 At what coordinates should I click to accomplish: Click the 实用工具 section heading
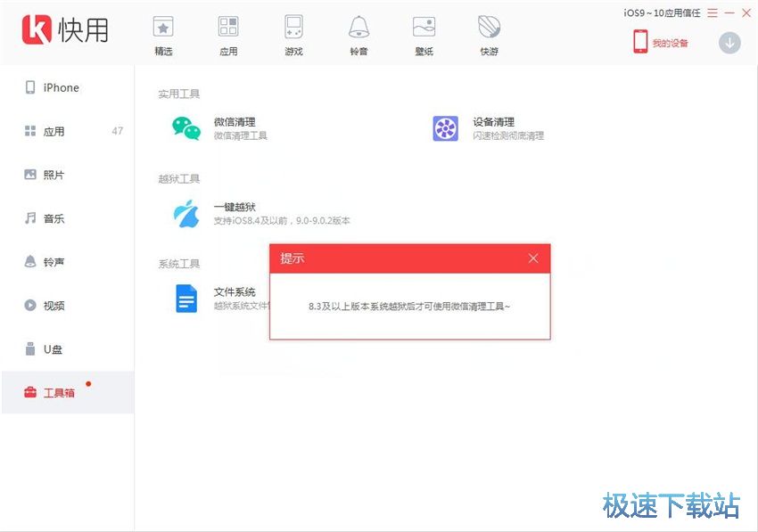click(179, 94)
